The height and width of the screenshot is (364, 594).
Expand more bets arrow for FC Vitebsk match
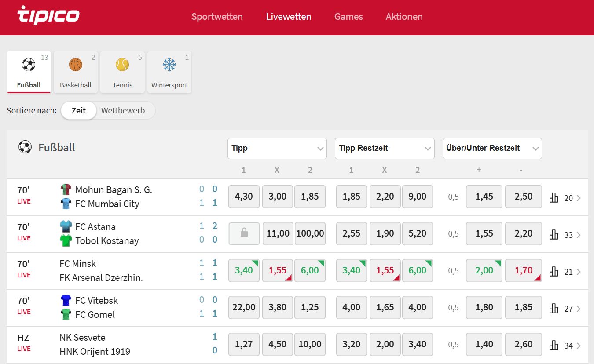click(x=579, y=309)
